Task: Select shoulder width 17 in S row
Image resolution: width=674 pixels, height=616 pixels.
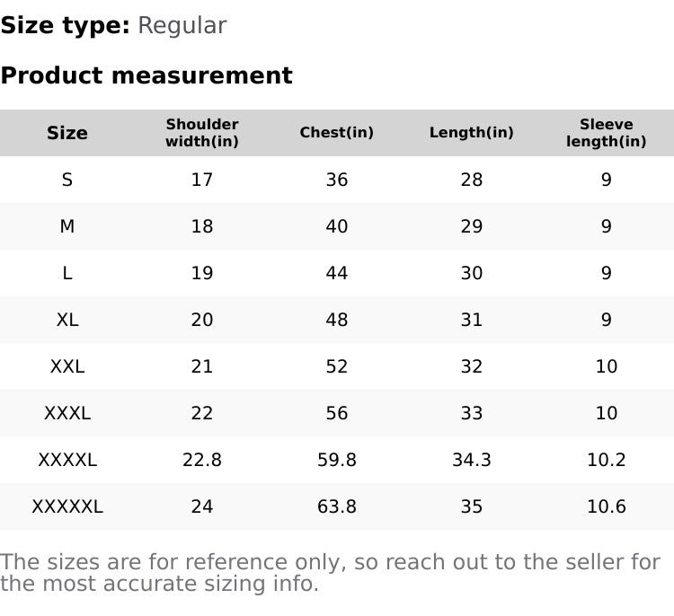Action: coord(202,180)
